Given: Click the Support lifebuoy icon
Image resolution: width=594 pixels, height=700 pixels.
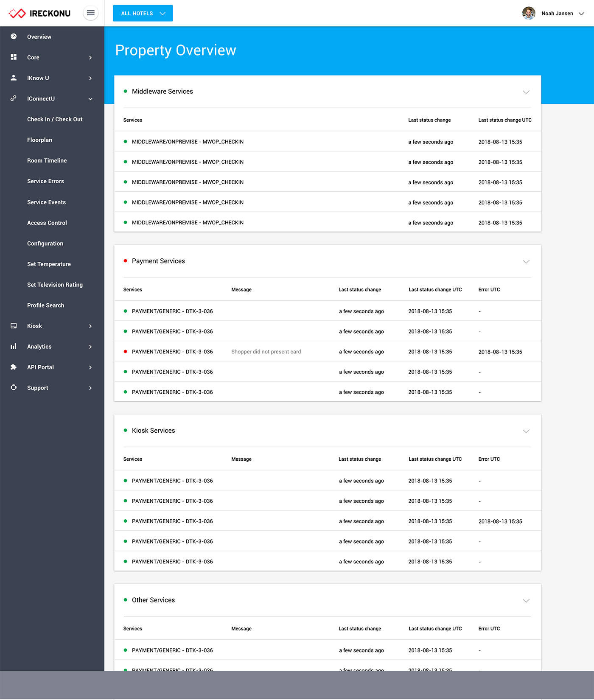Looking at the screenshot, I should 14,388.
